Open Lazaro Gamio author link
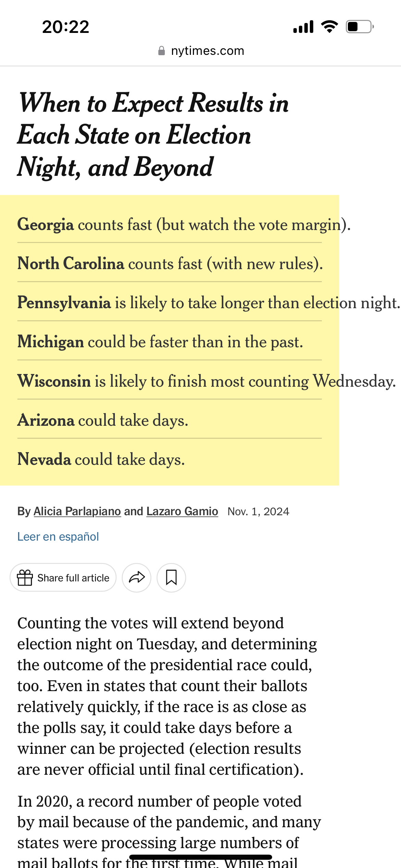This screenshot has height=868, width=401. pyautogui.click(x=182, y=511)
